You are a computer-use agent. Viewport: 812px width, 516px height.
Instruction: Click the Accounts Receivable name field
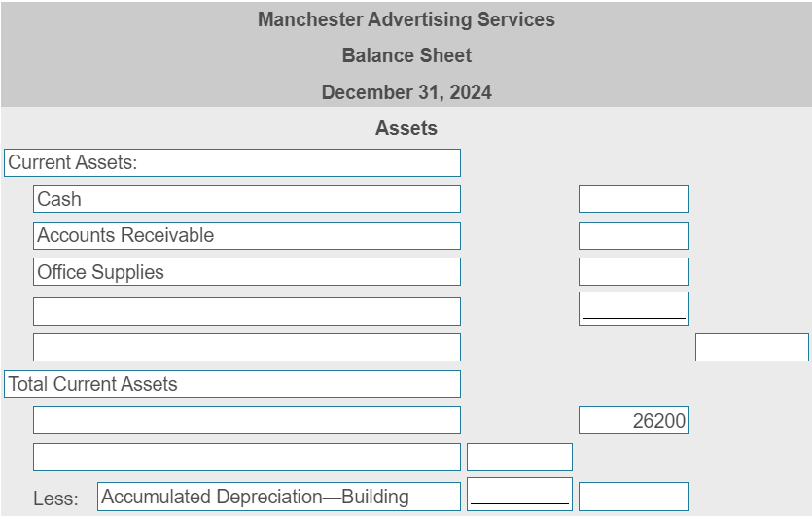tap(246, 235)
